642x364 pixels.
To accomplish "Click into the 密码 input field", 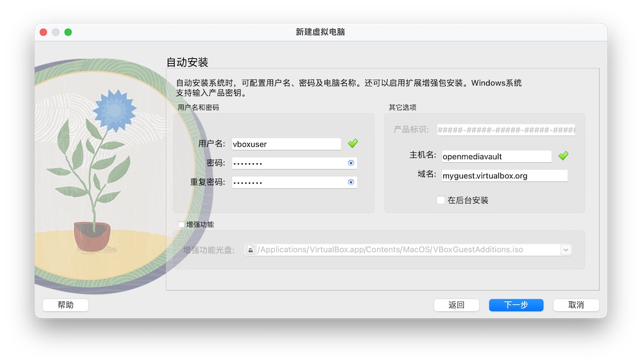I will [288, 163].
